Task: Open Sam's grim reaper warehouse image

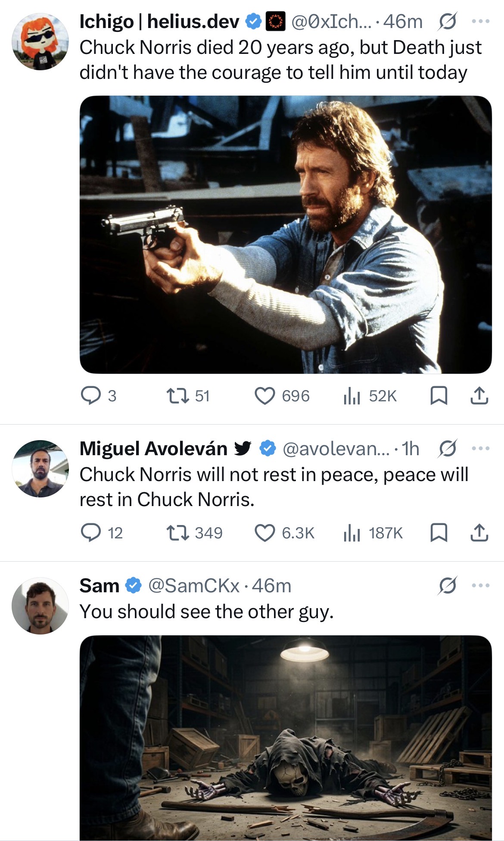Action: pos(286,738)
